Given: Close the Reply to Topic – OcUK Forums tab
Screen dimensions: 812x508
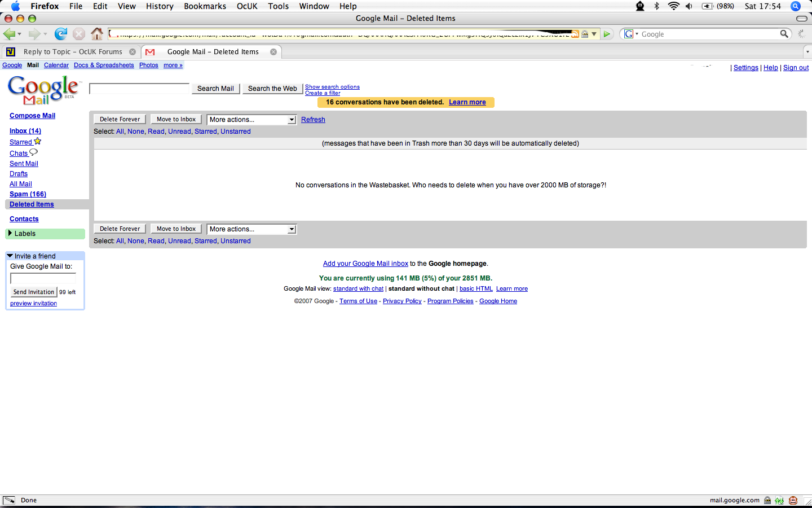Looking at the screenshot, I should tap(133, 52).
